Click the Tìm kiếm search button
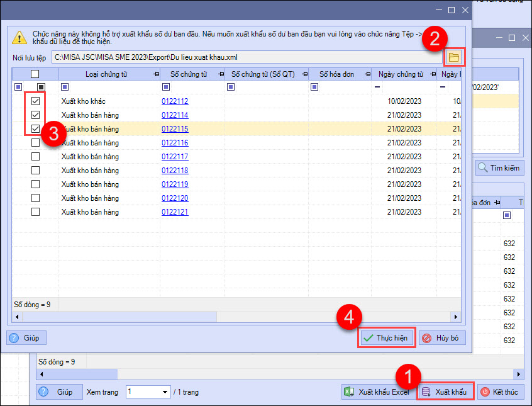 coord(500,168)
